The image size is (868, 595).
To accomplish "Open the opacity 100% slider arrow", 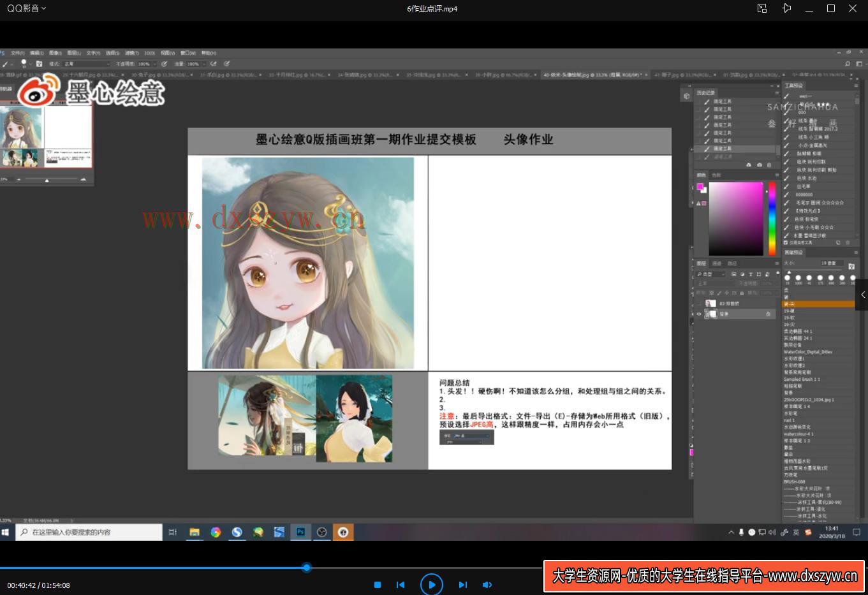I will click(155, 64).
